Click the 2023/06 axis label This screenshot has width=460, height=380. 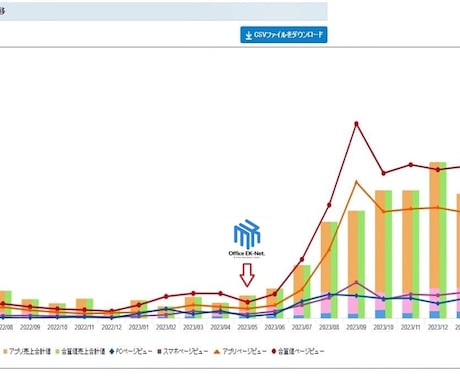(275, 327)
